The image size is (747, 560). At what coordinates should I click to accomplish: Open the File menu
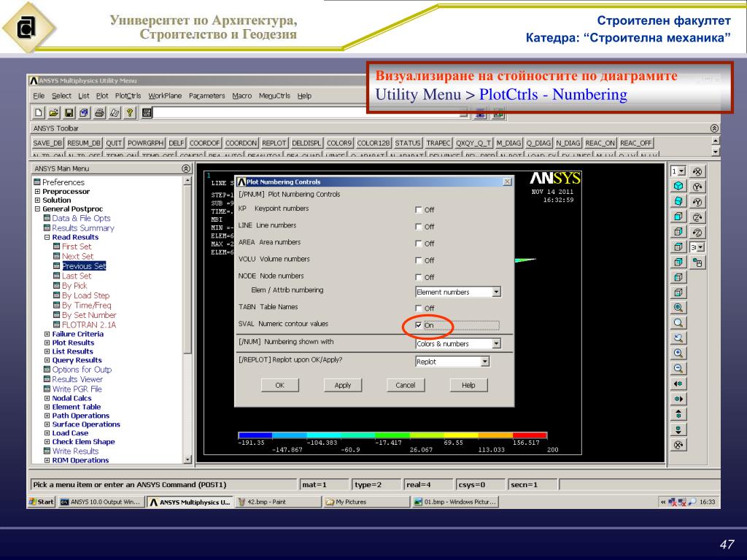(x=39, y=96)
